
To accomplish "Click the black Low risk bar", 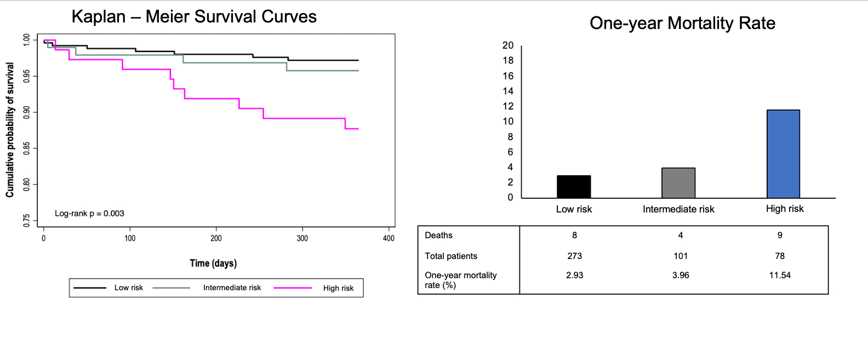I will 574,187.
